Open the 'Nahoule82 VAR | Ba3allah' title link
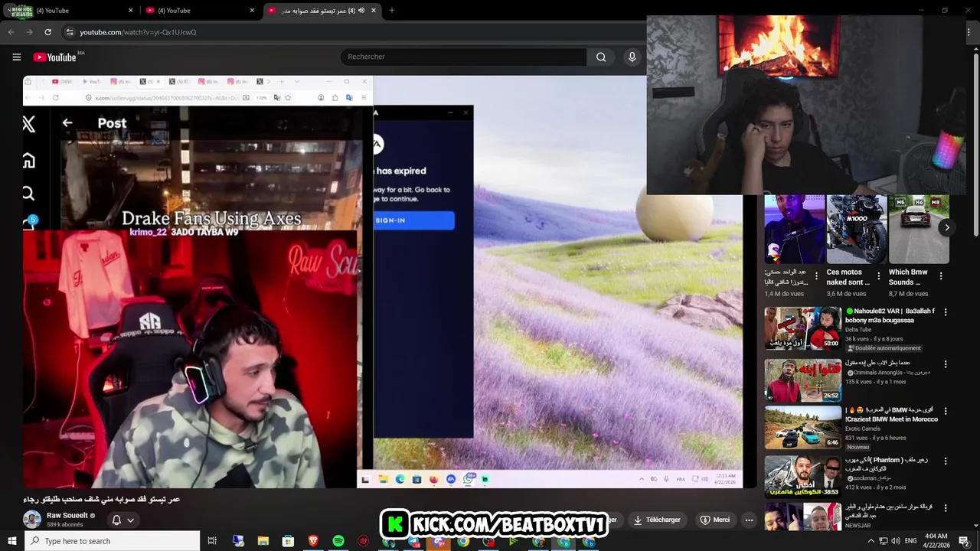The width and height of the screenshot is (980, 551). pos(891,315)
